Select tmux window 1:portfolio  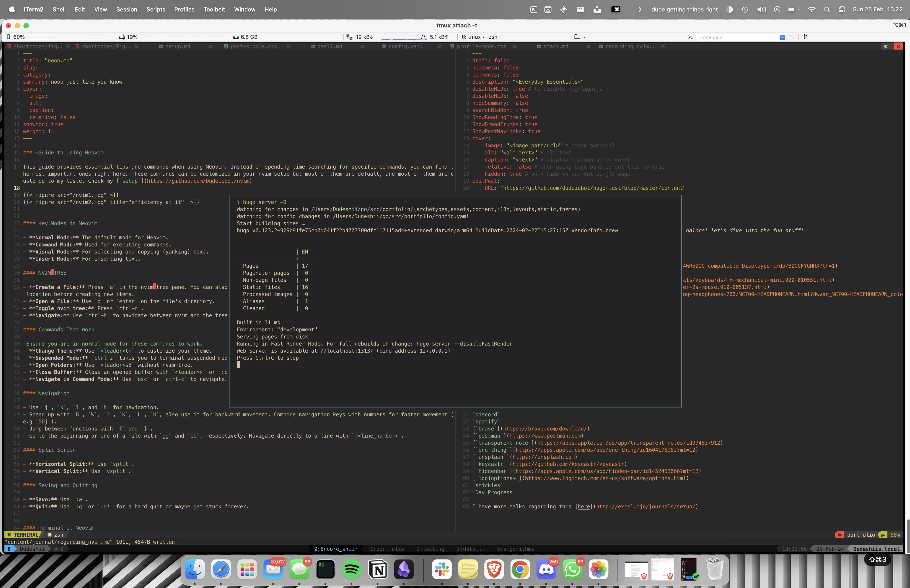(386, 549)
